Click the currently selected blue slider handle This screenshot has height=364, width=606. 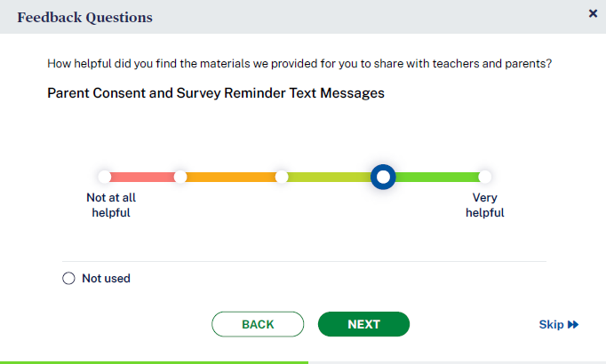tap(383, 177)
